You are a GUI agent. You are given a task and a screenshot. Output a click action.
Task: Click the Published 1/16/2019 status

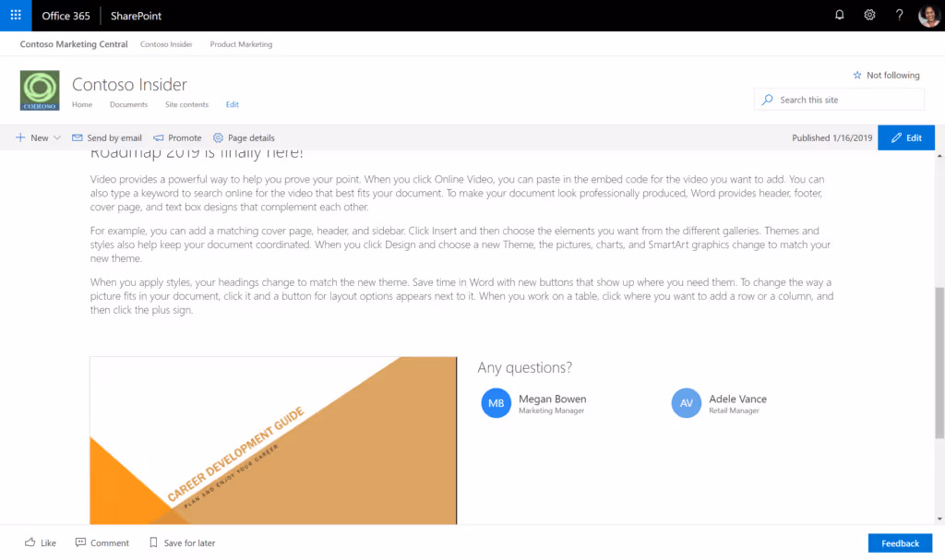[831, 137]
